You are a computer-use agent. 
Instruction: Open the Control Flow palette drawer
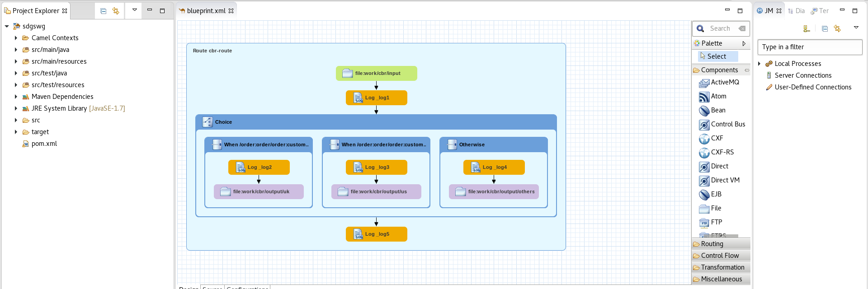(x=721, y=256)
